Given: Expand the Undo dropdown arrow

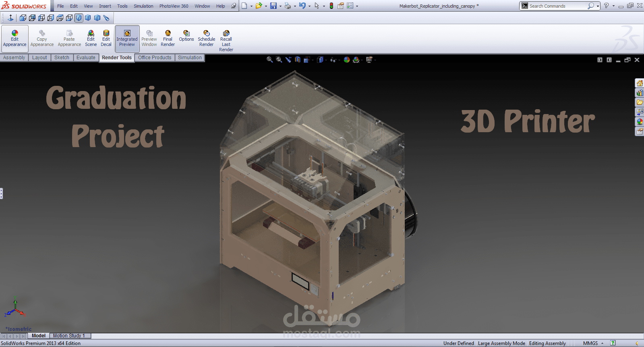Looking at the screenshot, I should (x=309, y=6).
